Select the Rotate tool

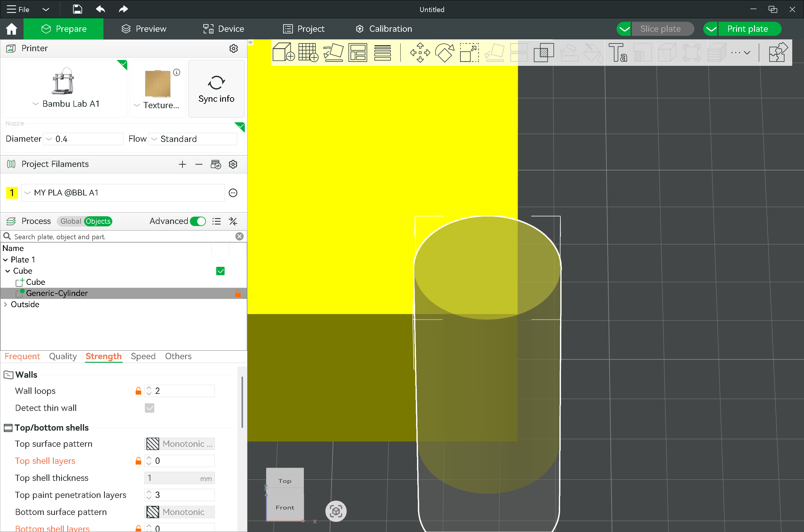[x=445, y=52]
